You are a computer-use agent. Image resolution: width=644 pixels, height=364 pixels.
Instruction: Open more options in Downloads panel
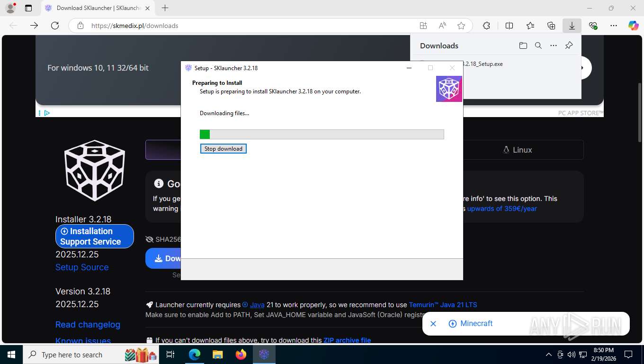tap(554, 45)
